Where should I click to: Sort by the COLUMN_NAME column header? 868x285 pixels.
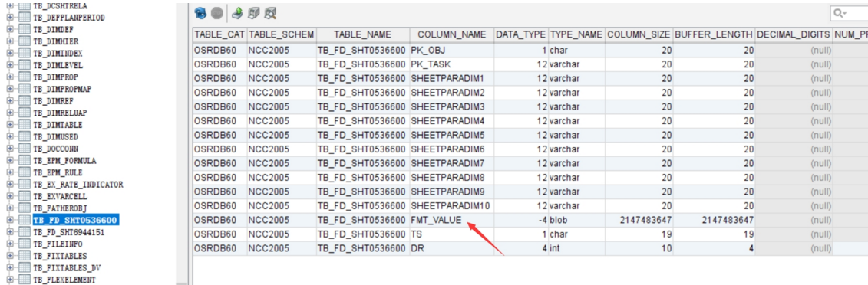pyautogui.click(x=451, y=34)
